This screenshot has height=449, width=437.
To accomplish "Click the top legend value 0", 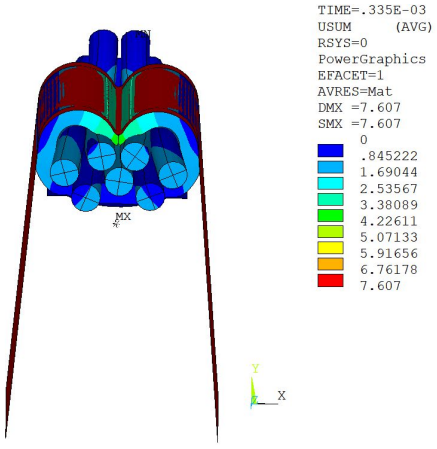I will coord(364,140).
